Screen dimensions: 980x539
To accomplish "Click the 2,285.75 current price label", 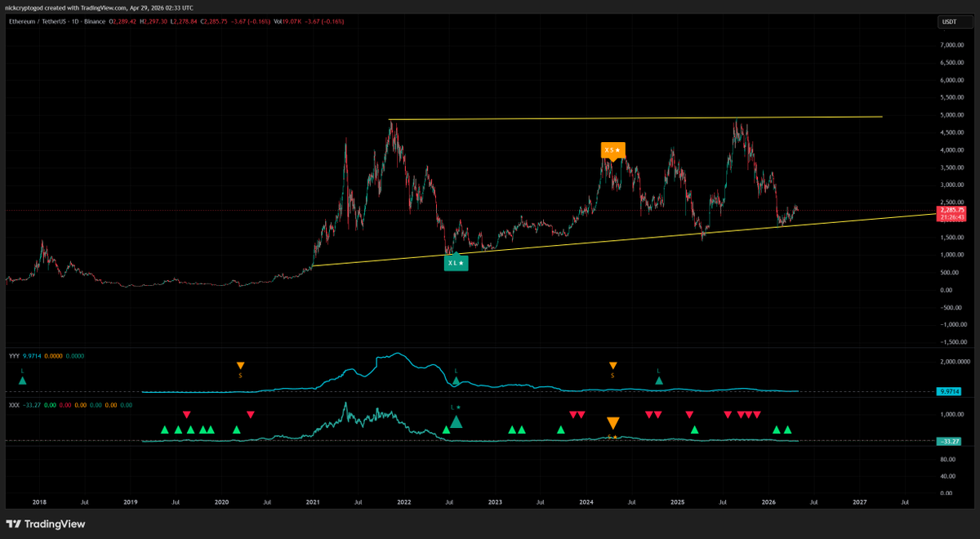I will 953,210.
